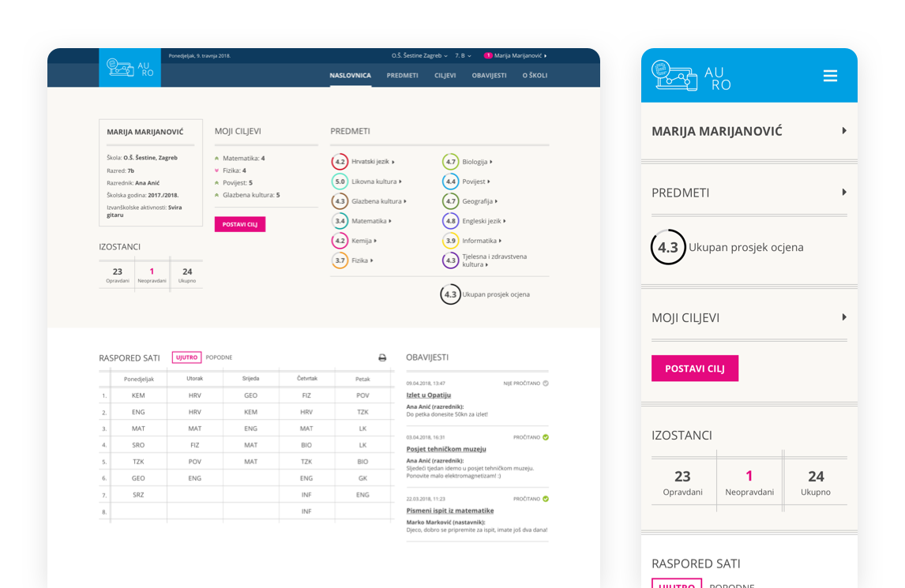The image size is (905, 588).
Task: Click the AURO logo in desktop header
Action: tap(130, 68)
